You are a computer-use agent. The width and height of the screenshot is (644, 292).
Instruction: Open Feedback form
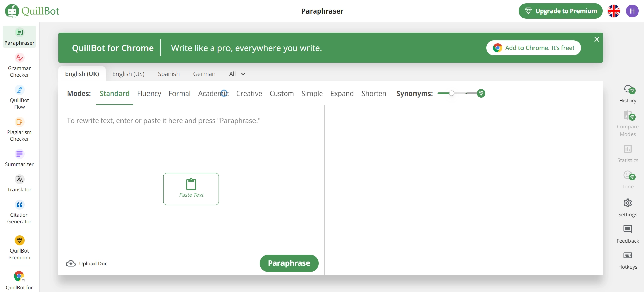click(x=628, y=234)
